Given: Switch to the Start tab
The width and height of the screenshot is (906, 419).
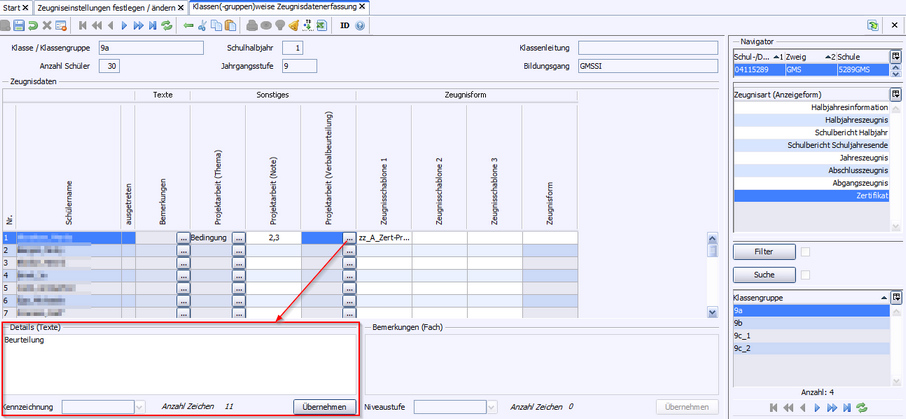Looking at the screenshot, I should click(11, 7).
